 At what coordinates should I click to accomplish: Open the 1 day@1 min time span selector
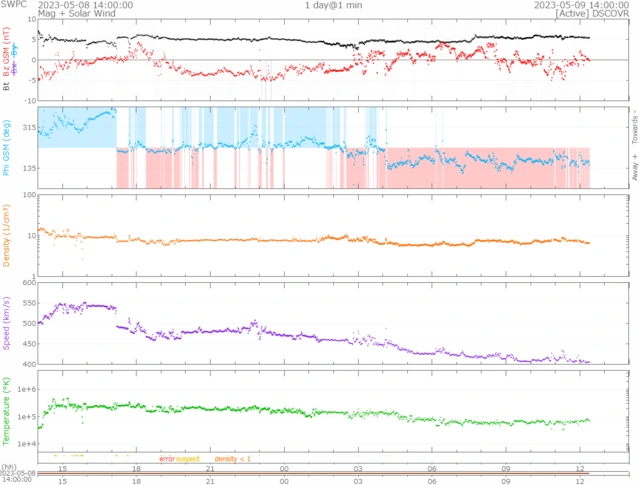pos(336,5)
